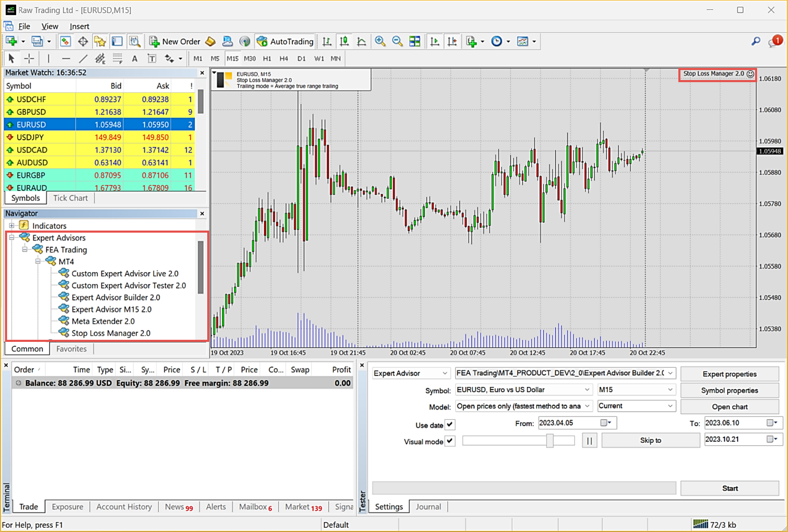Click the Expert properties button
788x532 pixels.
pos(730,374)
